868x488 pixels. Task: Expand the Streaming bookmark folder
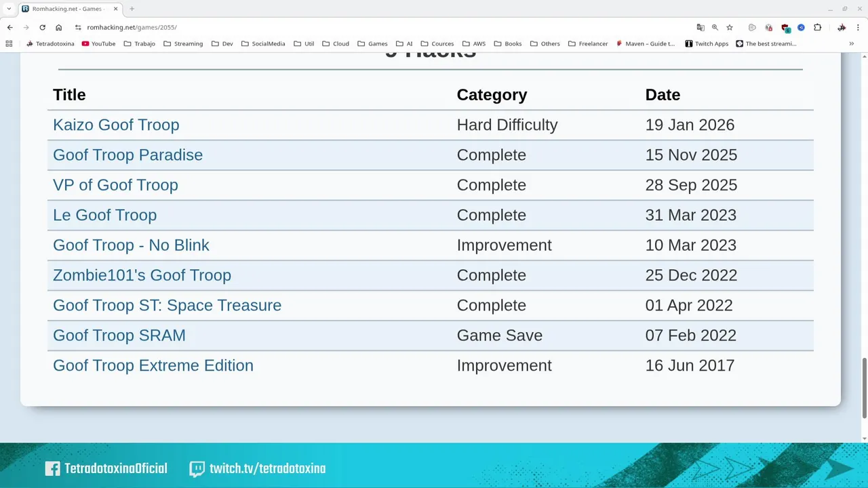[x=183, y=43]
